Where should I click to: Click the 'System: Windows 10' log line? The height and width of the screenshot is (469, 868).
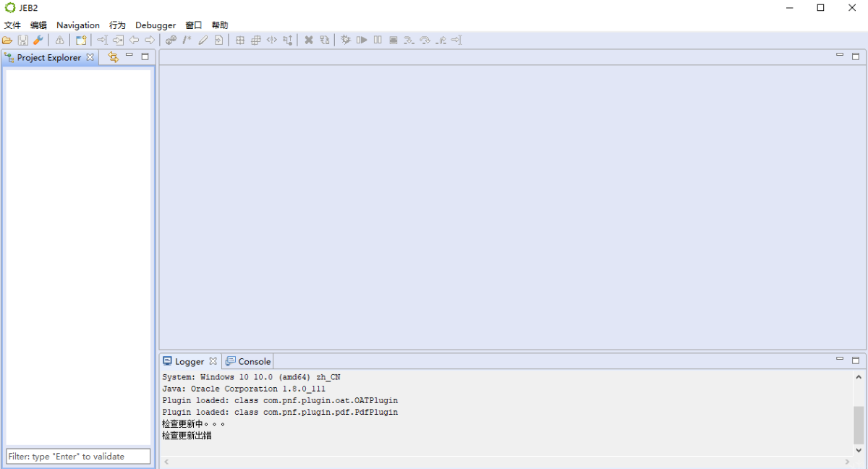tap(251, 377)
